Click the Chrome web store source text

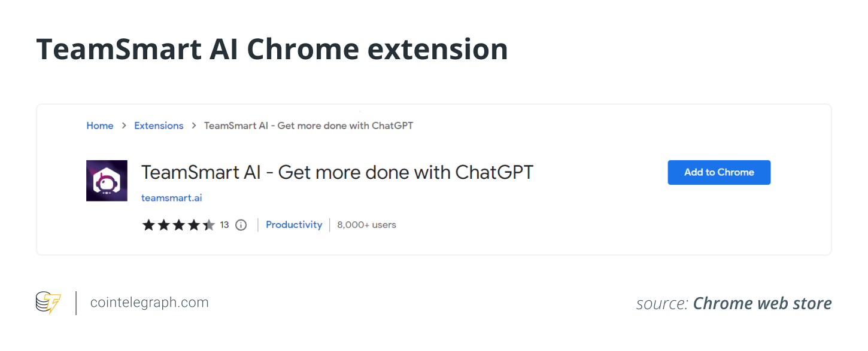pos(762,304)
